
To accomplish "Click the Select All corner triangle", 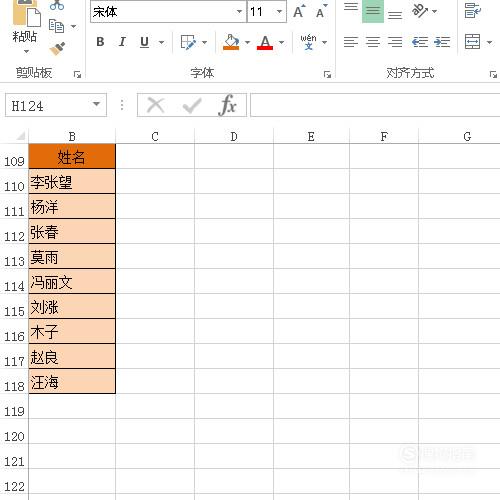I will [x=20, y=136].
